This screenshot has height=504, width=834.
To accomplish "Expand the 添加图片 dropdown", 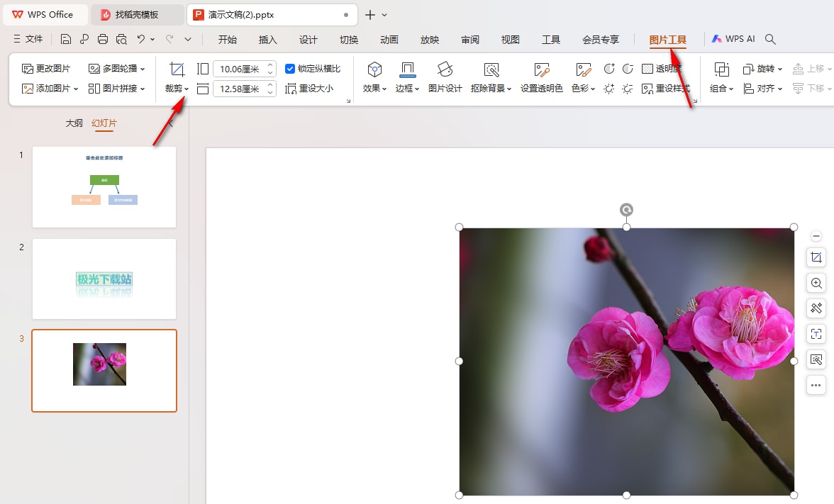I will click(x=75, y=89).
